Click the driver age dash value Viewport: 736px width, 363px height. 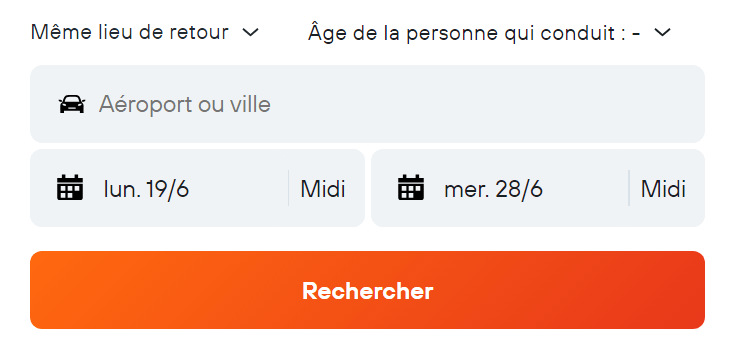click(636, 33)
